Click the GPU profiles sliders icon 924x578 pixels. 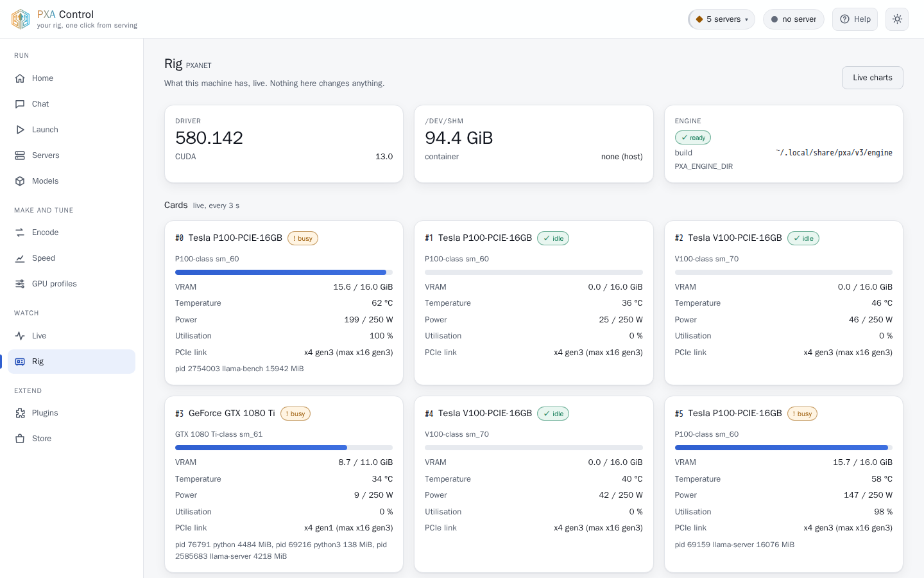coord(20,284)
